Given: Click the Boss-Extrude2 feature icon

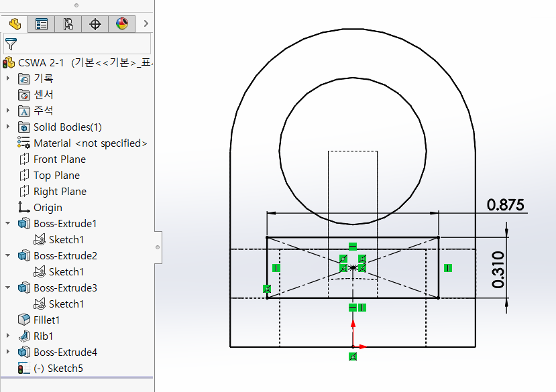Looking at the screenshot, I should point(23,255).
